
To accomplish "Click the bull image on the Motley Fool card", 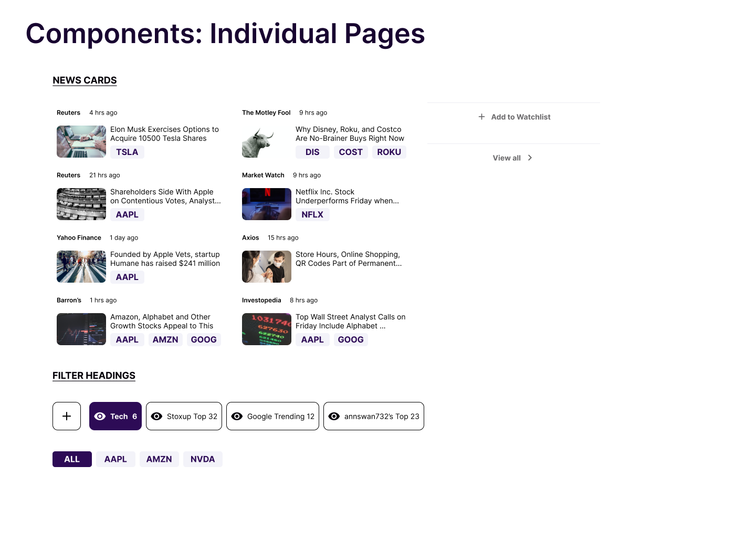I will [x=266, y=141].
